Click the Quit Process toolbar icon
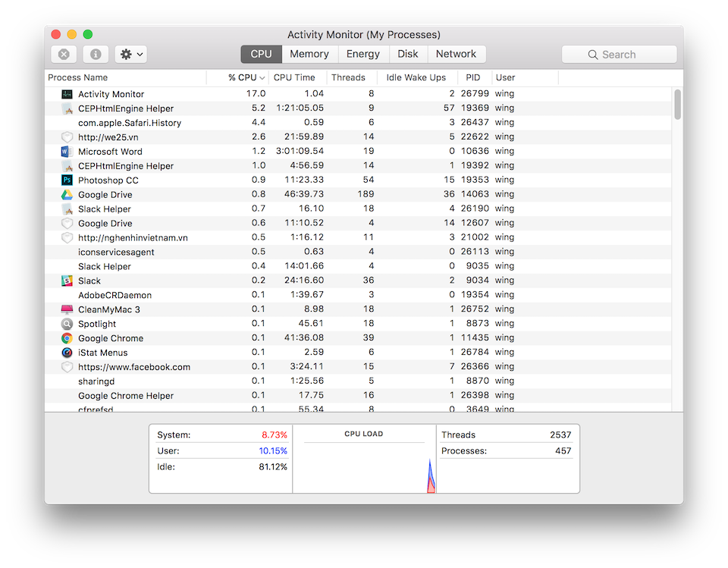The width and height of the screenshot is (728, 568). 64,55
